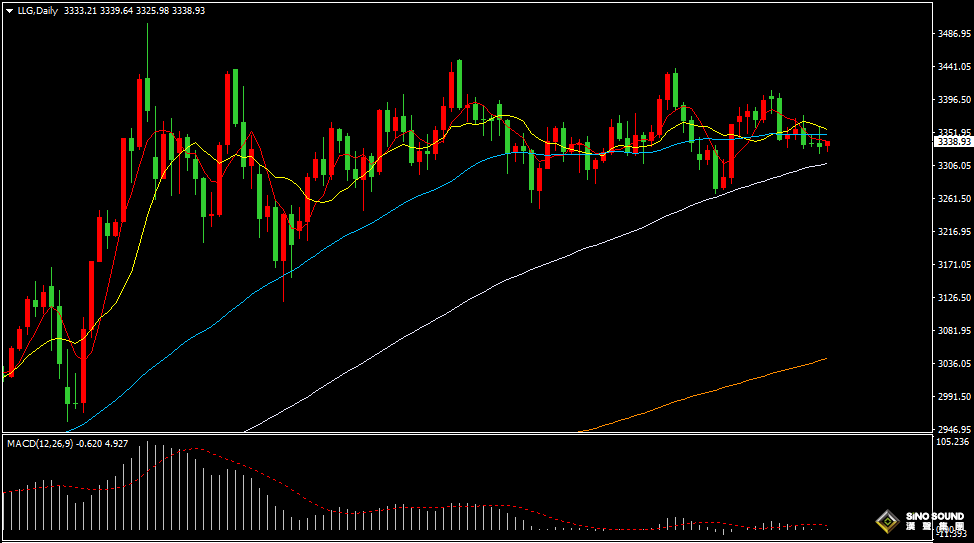The width and height of the screenshot is (974, 543).
Task: Click the 3441.05 price axis label
Action: pos(954,66)
